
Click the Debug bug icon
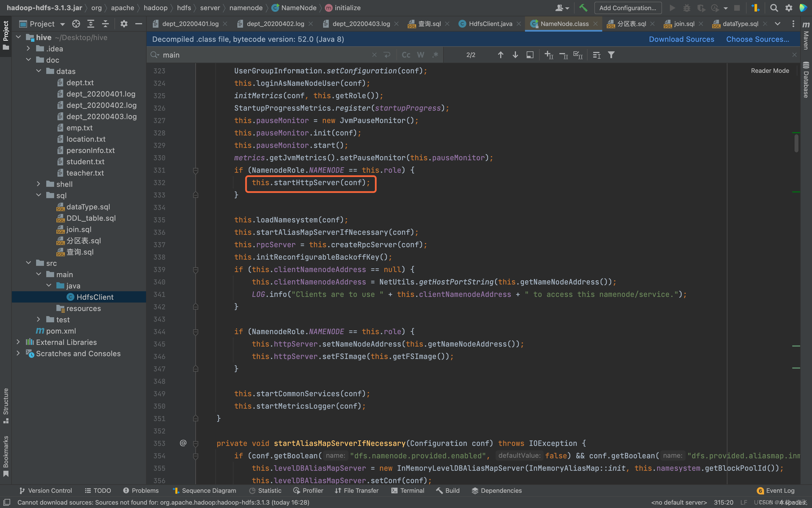click(x=687, y=8)
